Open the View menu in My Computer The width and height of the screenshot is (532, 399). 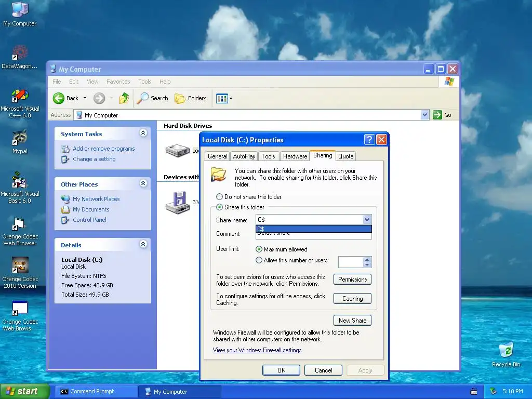tap(92, 82)
